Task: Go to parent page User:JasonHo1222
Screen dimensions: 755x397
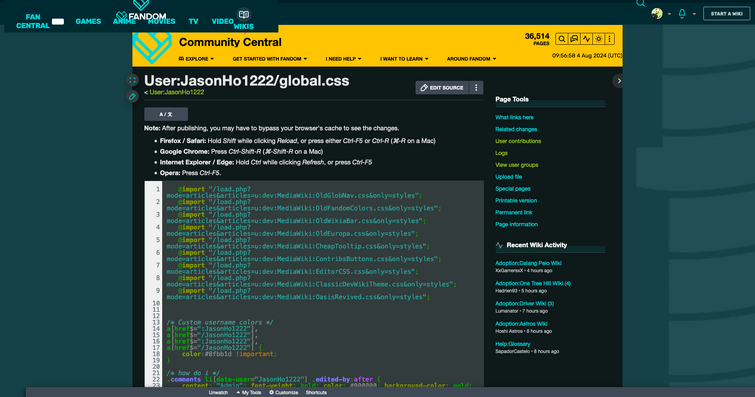Action: coord(177,92)
